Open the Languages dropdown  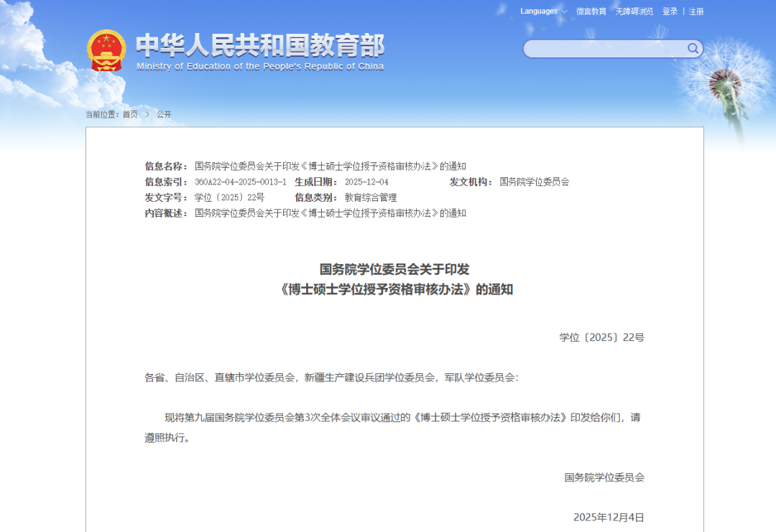537,11
